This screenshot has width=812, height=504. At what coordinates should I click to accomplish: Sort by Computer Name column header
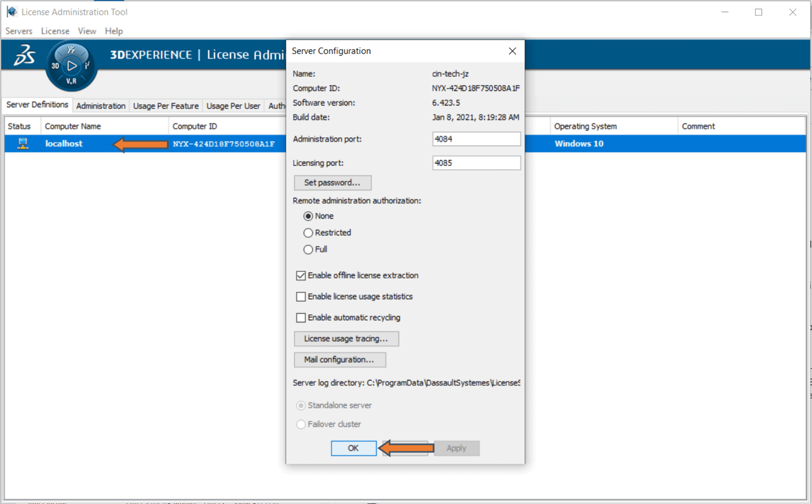pos(104,126)
